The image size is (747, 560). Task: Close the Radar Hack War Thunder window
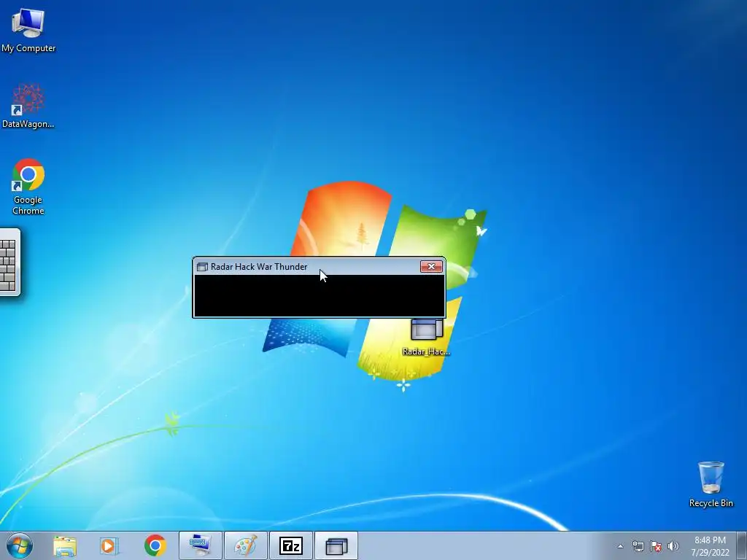(431, 267)
